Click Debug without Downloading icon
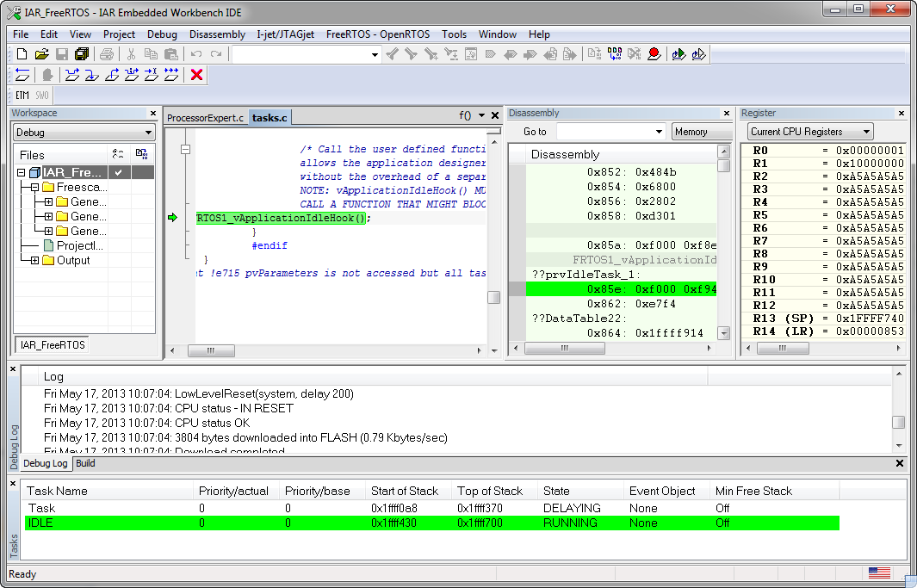The height and width of the screenshot is (588, 917). (698, 54)
